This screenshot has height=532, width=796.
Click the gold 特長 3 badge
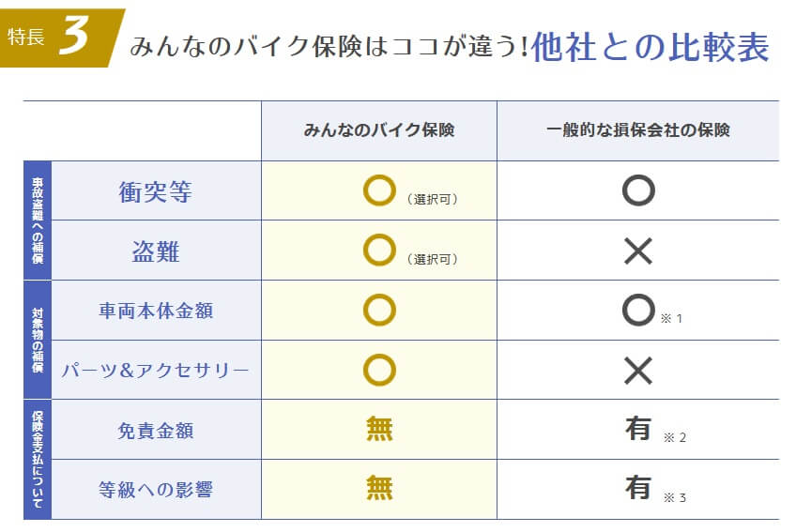point(58,38)
